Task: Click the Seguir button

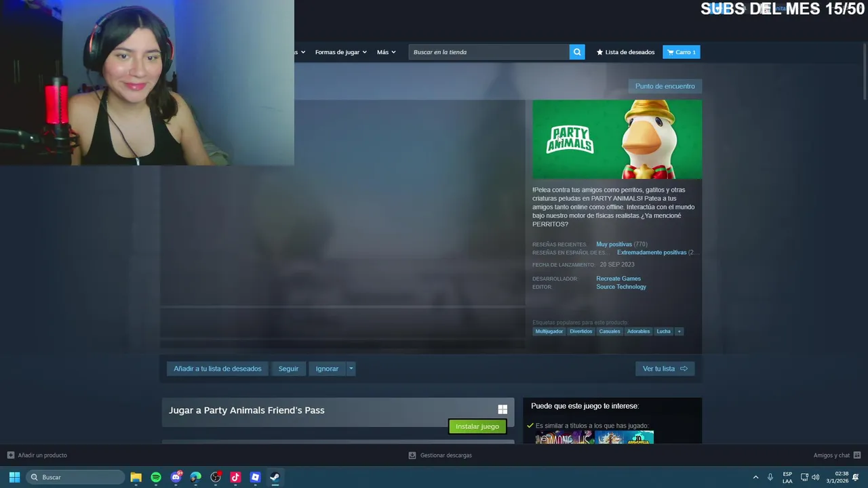Action: 288,369
